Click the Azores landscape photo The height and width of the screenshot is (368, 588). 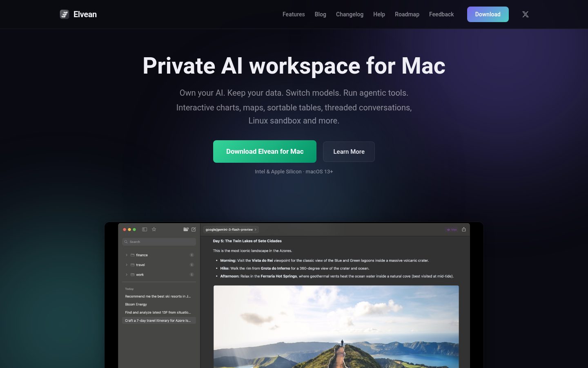[x=336, y=327]
